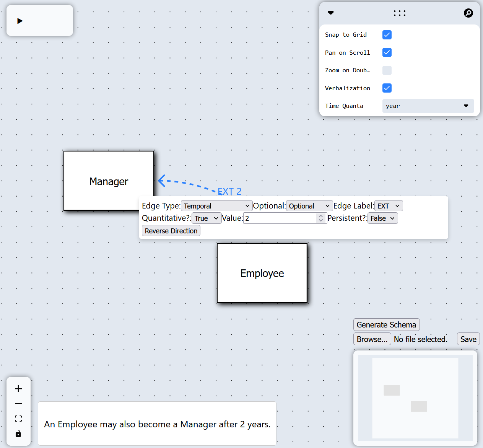
Task: Open the Time Quanta year dropdown
Action: point(428,106)
